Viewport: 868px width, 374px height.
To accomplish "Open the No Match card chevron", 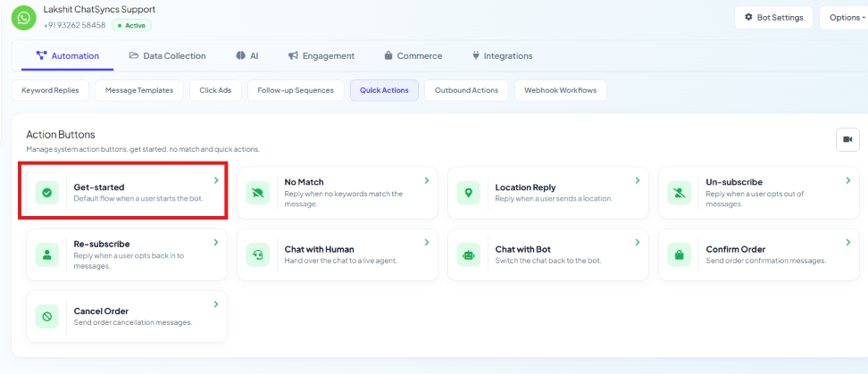I will (x=427, y=180).
